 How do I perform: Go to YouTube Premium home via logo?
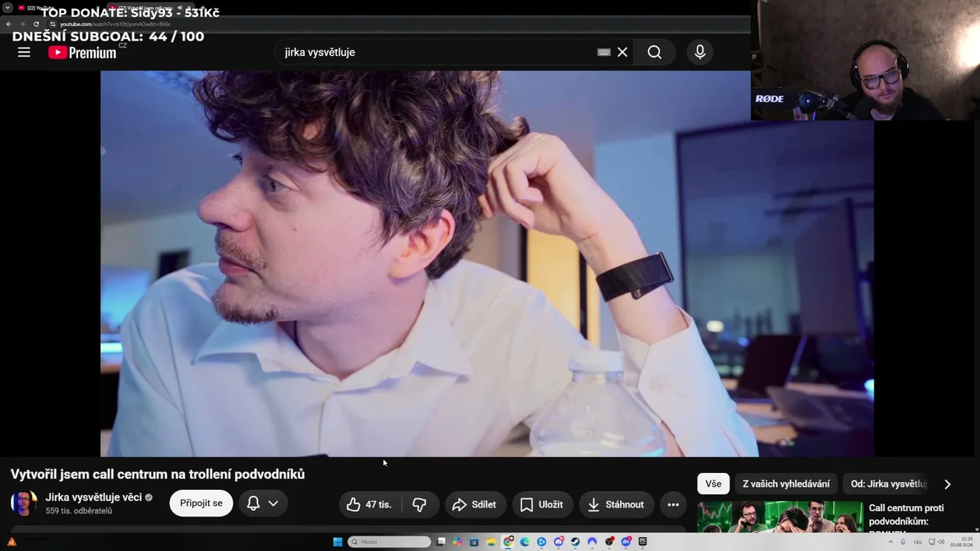pos(83,52)
